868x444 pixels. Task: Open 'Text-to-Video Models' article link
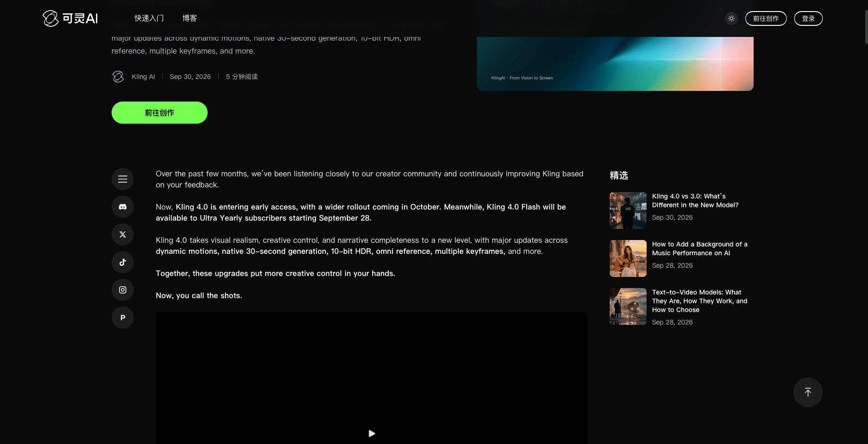(700, 301)
